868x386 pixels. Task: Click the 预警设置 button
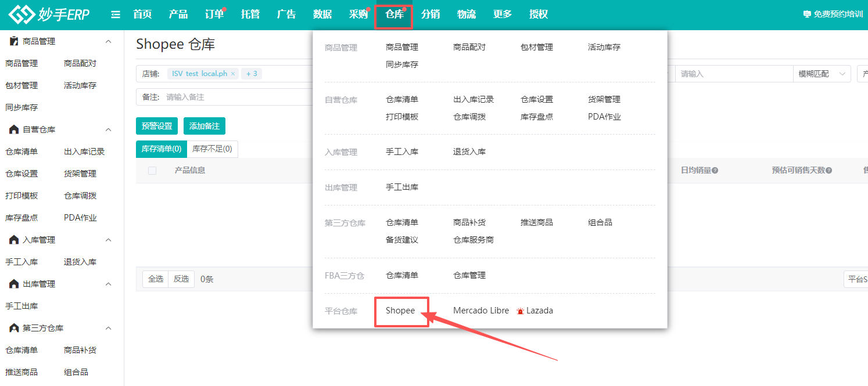tap(157, 126)
